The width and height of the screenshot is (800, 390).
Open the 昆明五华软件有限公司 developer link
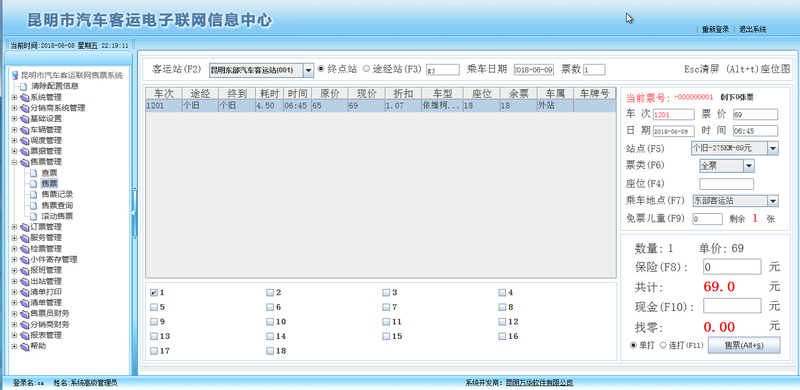point(539,382)
